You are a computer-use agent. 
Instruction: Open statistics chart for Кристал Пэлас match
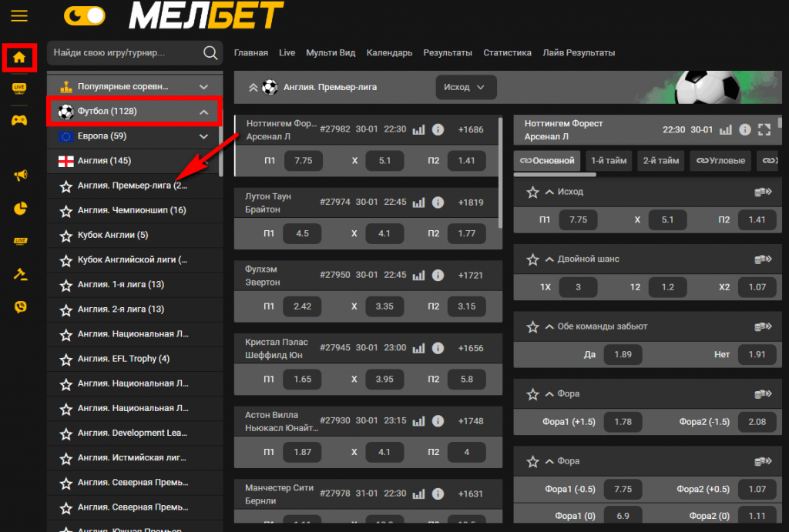(418, 349)
